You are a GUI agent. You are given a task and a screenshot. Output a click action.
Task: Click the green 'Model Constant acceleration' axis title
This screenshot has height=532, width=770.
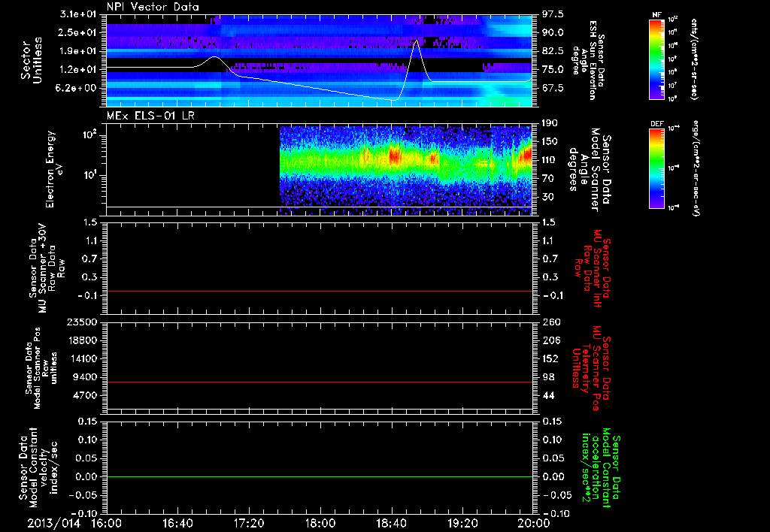coord(600,468)
